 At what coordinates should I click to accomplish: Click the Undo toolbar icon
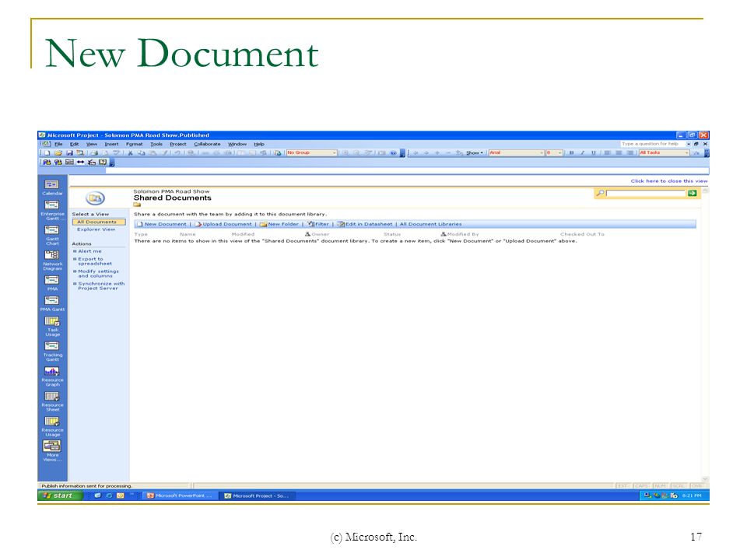177,153
